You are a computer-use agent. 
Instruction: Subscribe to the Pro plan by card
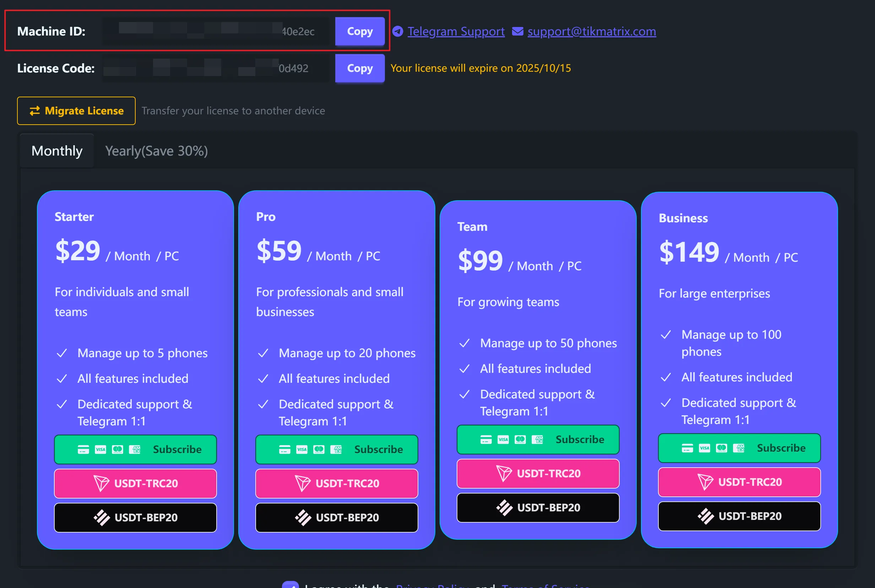pyautogui.click(x=336, y=449)
